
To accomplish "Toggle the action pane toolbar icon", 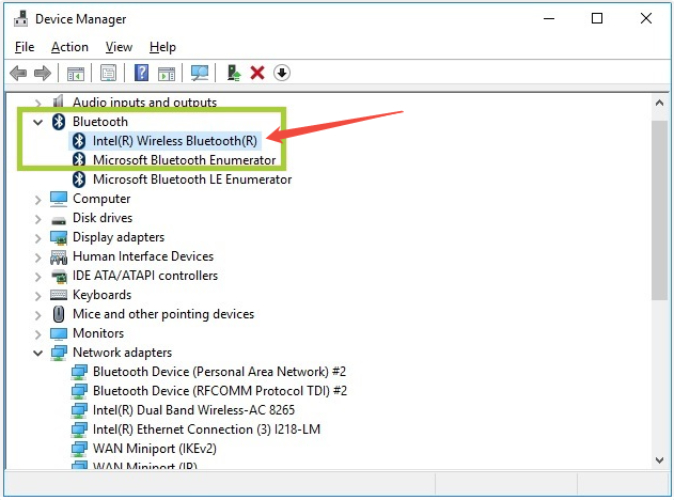I will pos(166,73).
